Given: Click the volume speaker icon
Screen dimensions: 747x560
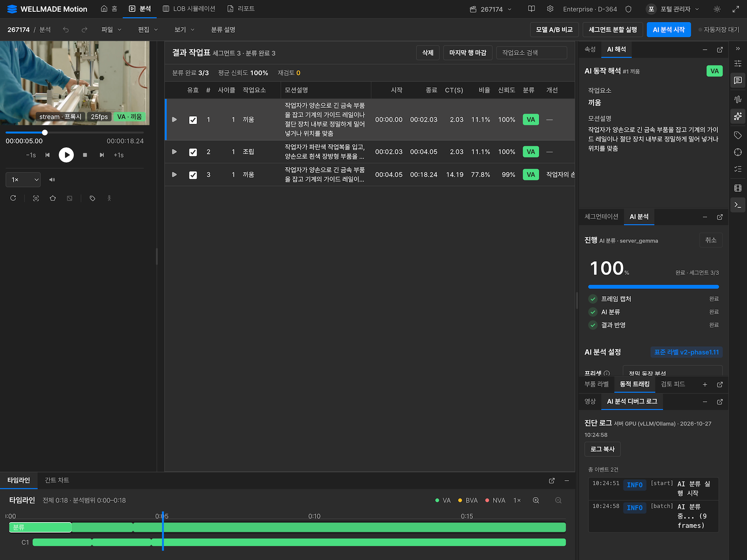Looking at the screenshot, I should 52,180.
